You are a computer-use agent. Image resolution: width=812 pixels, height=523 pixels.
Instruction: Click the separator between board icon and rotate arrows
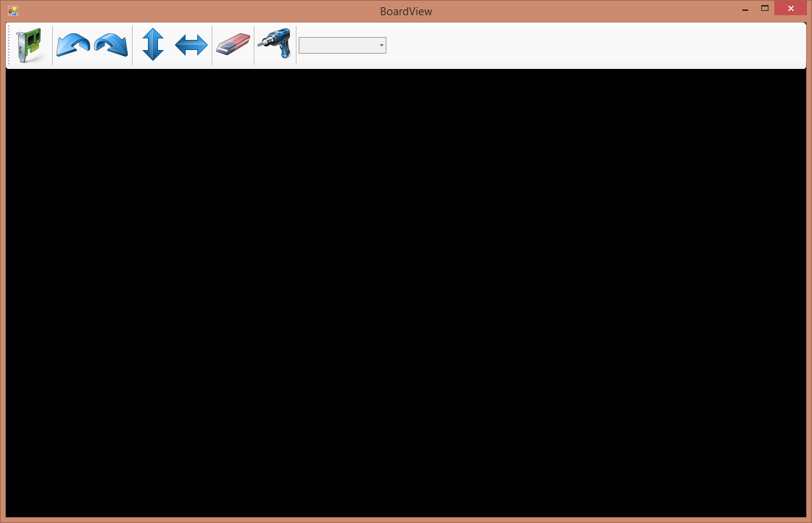click(52, 45)
